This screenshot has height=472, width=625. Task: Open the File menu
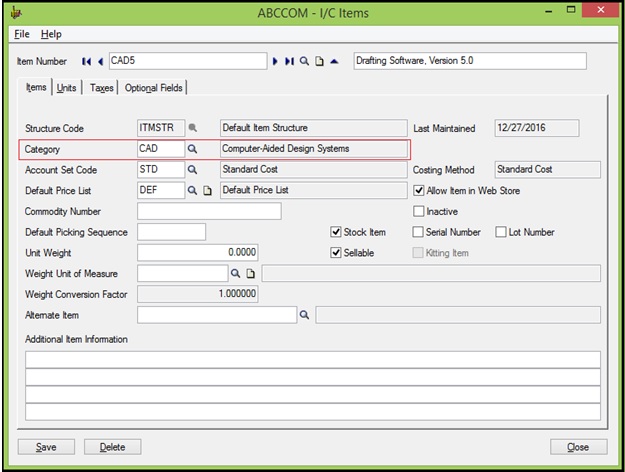coord(22,34)
